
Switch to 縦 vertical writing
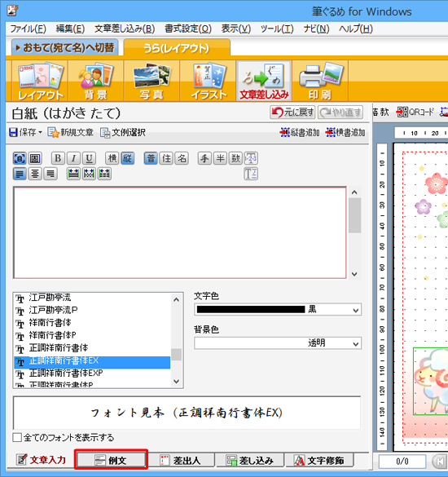[x=127, y=158]
